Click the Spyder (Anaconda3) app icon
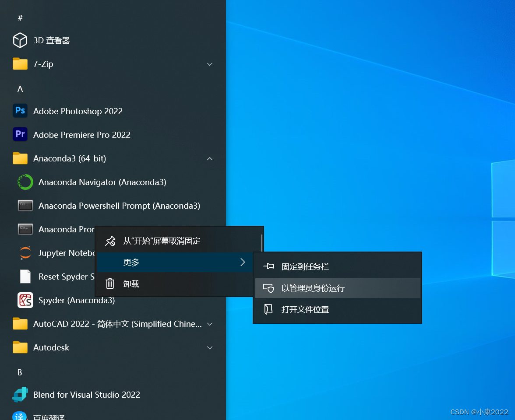The width and height of the screenshot is (515, 420). [25, 300]
